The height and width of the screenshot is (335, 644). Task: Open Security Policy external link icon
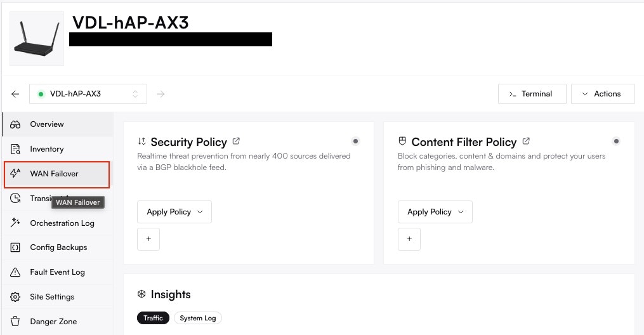tap(237, 141)
